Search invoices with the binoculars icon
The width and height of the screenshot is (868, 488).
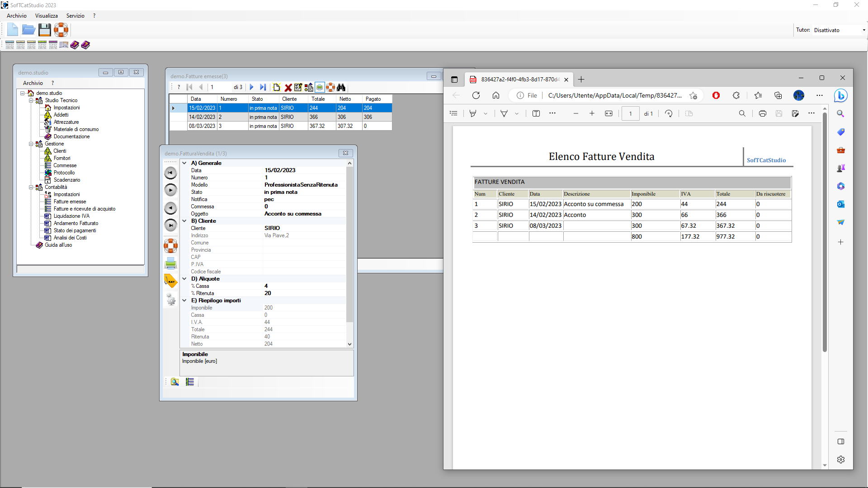[x=341, y=87]
